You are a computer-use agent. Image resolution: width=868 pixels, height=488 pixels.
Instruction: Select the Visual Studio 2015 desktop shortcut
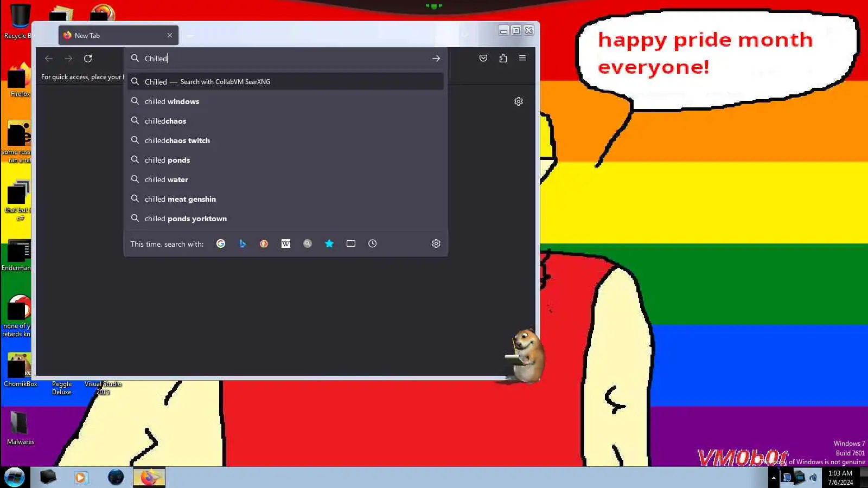[x=103, y=387]
